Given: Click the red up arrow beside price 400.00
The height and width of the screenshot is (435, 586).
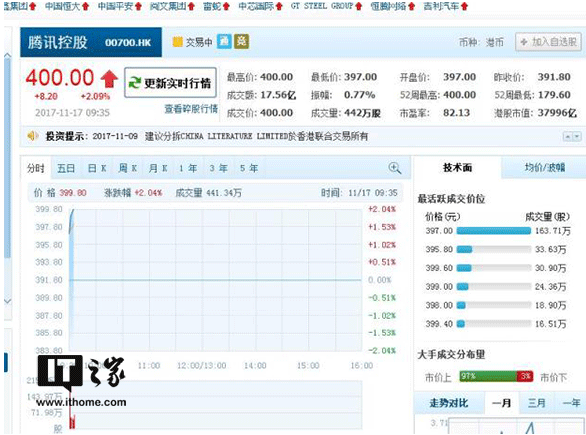Looking at the screenshot, I should (109, 79).
